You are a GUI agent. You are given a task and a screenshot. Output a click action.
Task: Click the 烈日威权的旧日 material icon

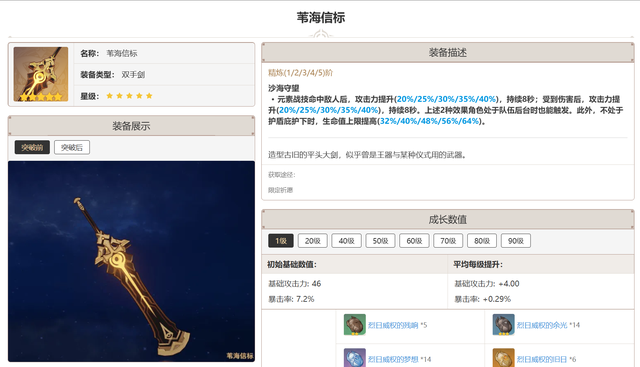click(x=503, y=358)
